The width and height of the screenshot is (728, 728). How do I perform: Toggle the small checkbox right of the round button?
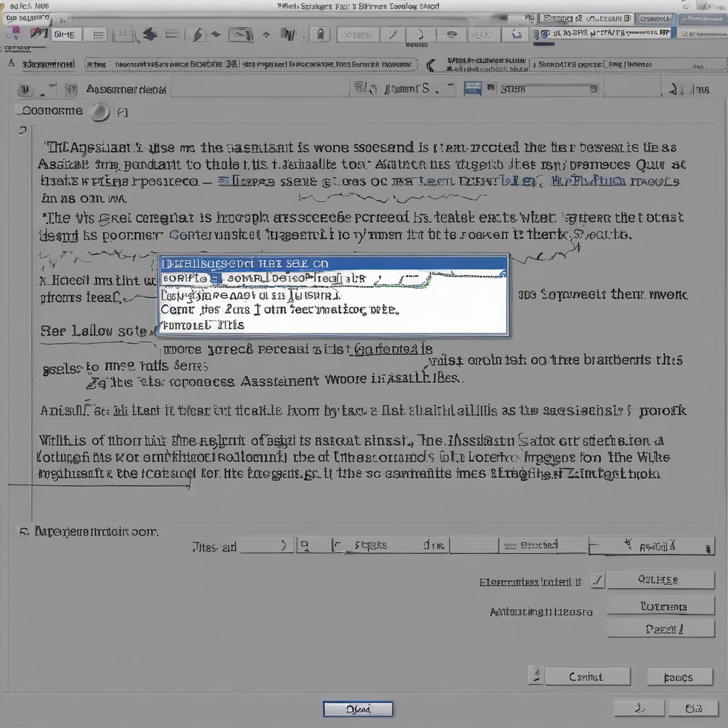pyautogui.click(x=122, y=112)
